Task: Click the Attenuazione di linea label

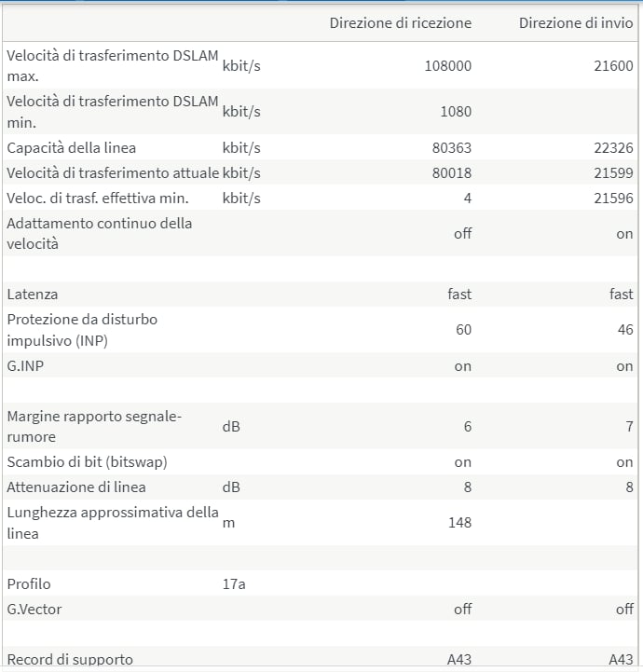Action: tap(76, 487)
